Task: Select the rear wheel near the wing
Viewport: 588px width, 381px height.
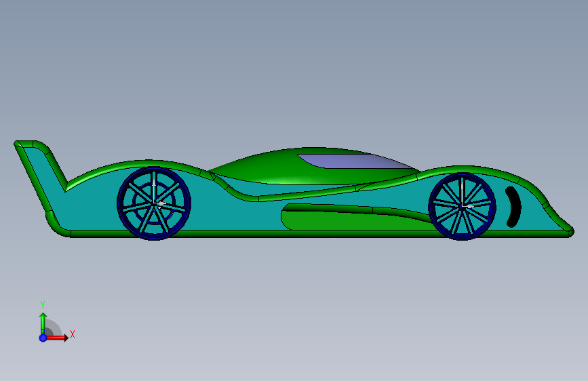Action: pos(154,203)
